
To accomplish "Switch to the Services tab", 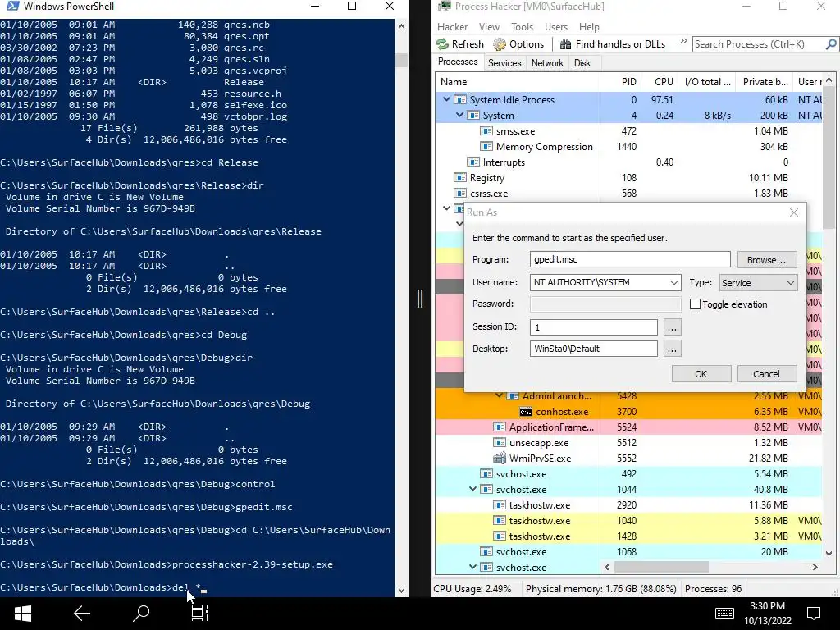I will tap(504, 63).
